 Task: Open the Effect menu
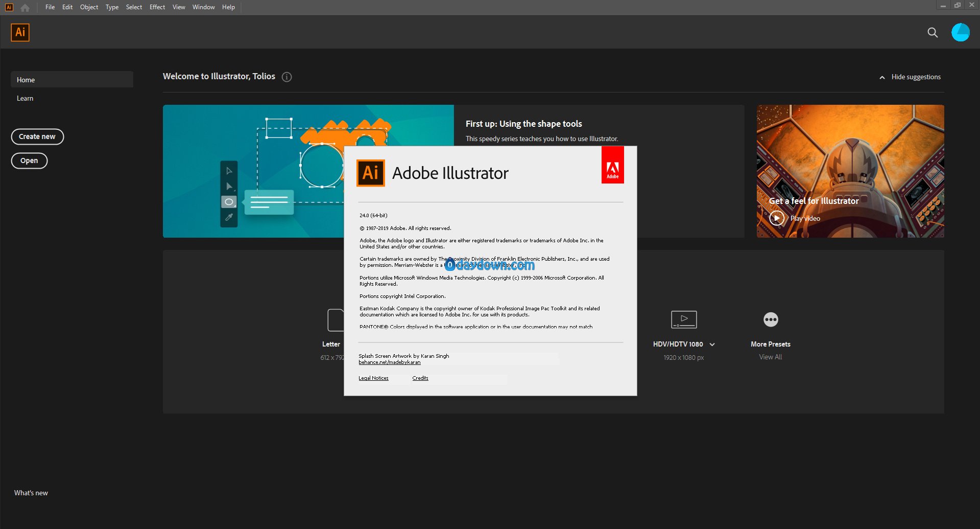(x=157, y=7)
